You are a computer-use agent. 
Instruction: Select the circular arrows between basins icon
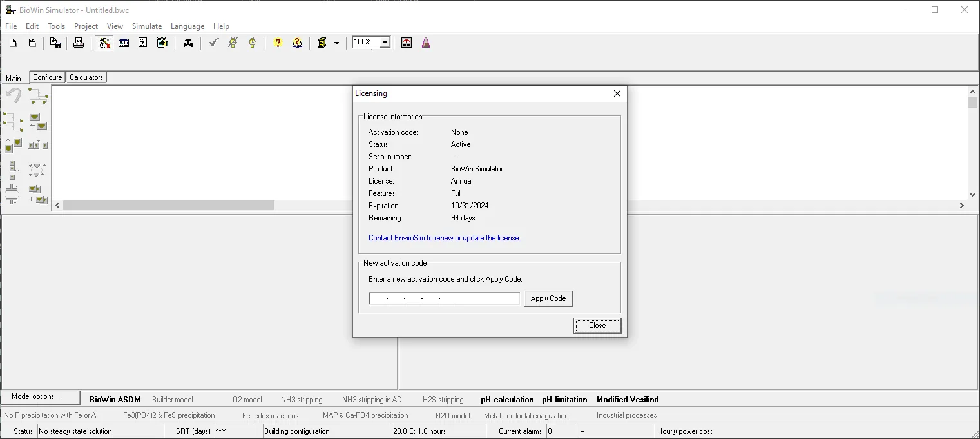(x=37, y=170)
